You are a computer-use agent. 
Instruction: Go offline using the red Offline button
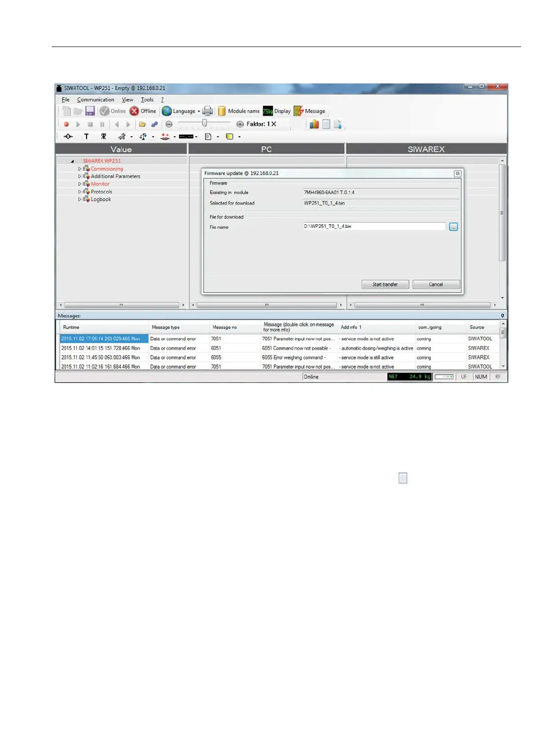(x=143, y=111)
